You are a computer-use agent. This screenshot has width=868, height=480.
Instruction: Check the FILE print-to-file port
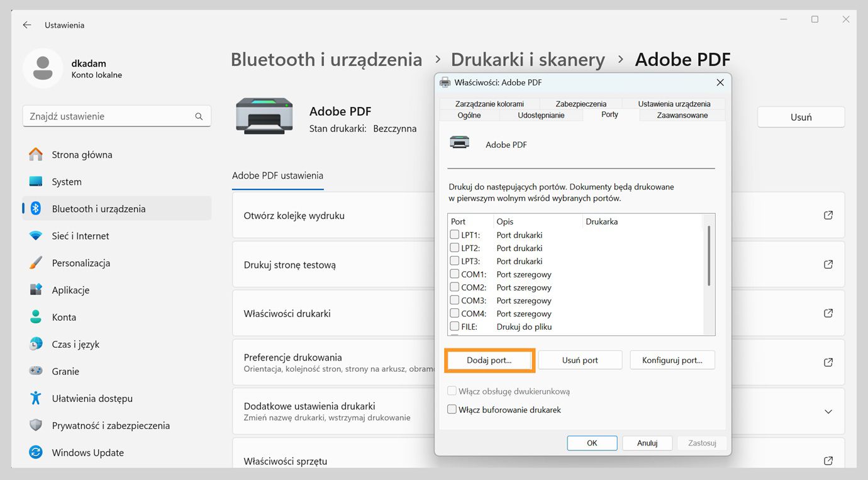tap(454, 326)
